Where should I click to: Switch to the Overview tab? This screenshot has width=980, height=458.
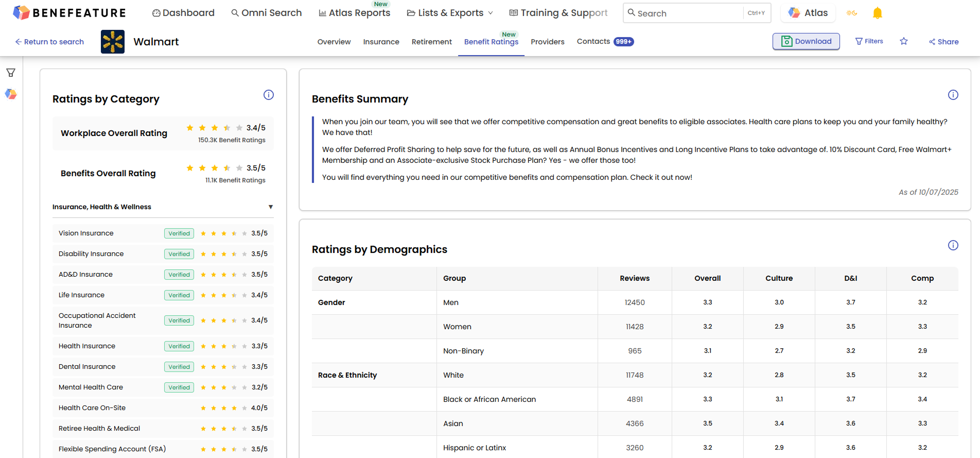tap(334, 42)
